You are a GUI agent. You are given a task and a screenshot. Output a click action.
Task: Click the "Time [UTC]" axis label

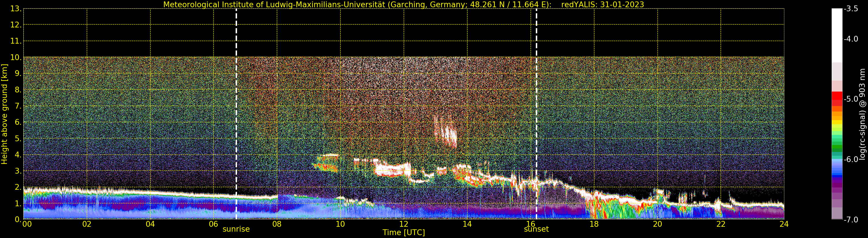(404, 233)
